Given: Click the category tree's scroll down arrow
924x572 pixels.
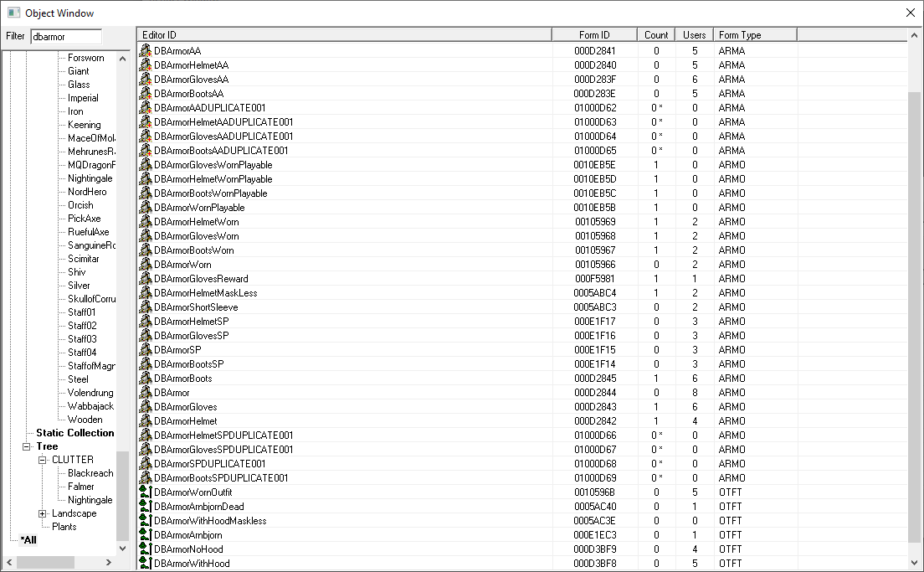Looking at the screenshot, I should (x=122, y=549).
